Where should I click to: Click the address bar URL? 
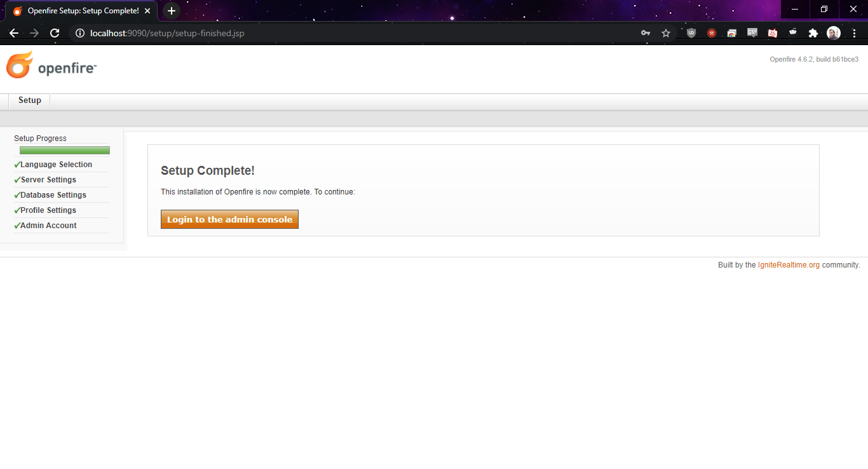168,33
